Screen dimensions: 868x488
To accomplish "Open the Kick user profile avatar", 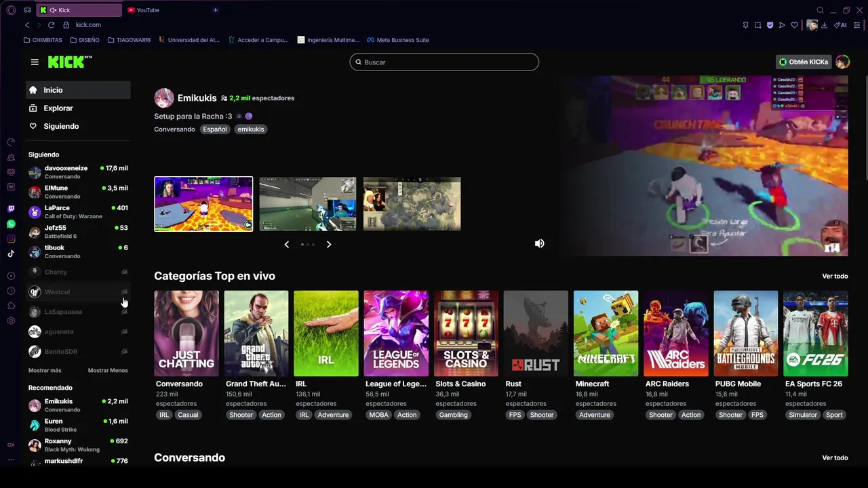I will coord(842,62).
